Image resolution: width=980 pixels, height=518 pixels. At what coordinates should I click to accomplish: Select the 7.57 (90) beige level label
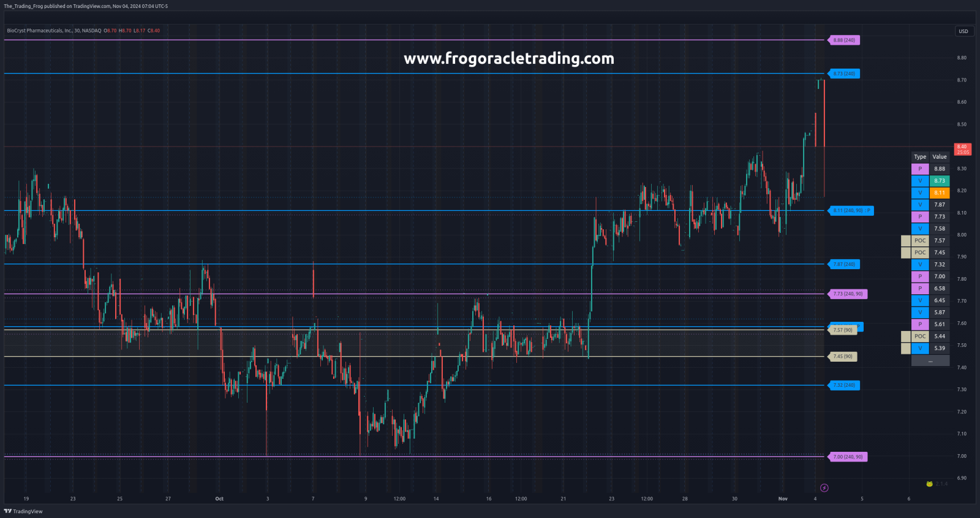[843, 330]
